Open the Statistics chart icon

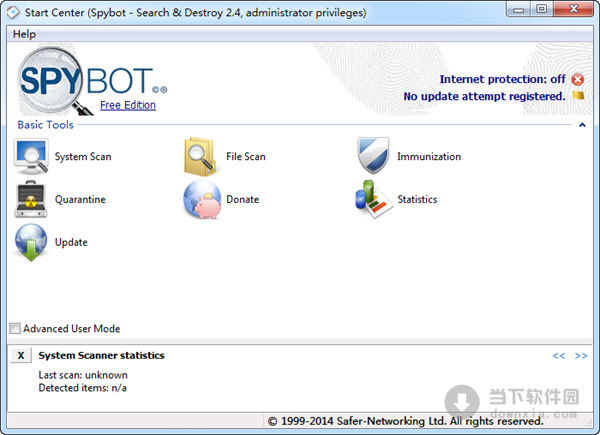click(x=373, y=199)
